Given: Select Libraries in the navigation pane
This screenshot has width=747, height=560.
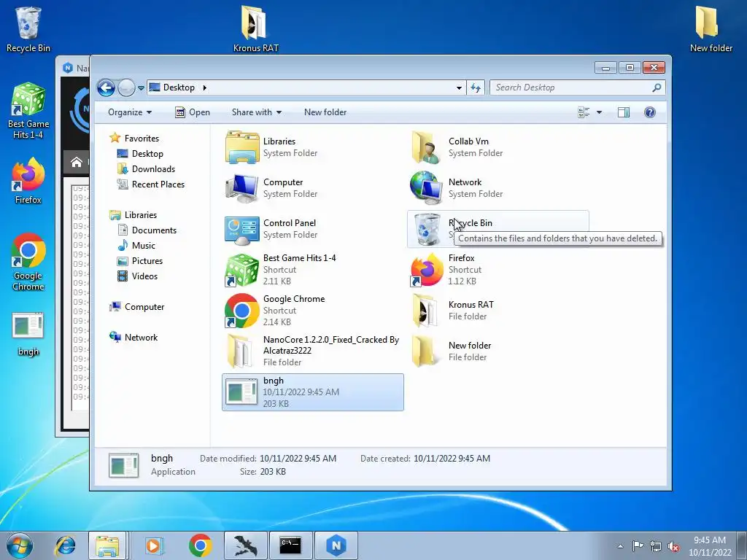Looking at the screenshot, I should pos(141,215).
